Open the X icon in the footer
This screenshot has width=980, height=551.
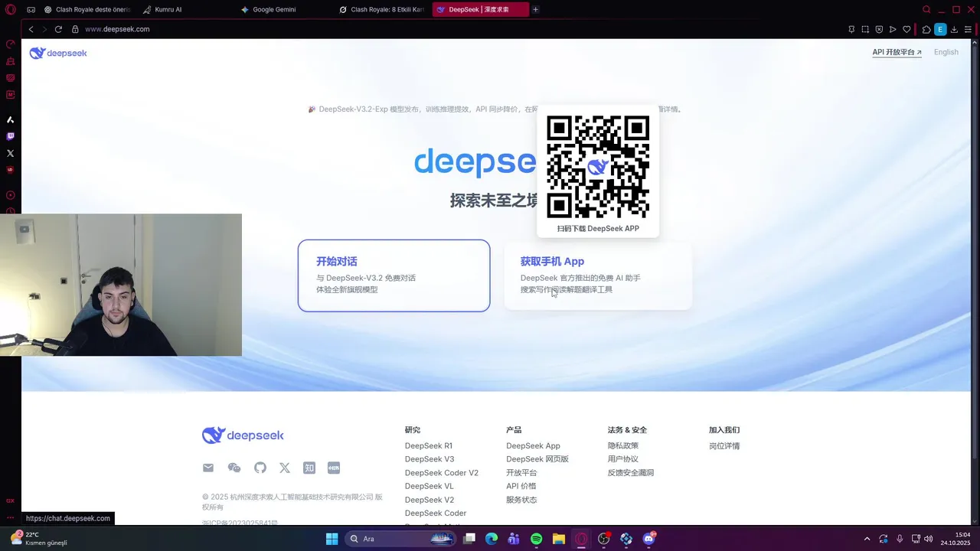[x=285, y=468]
